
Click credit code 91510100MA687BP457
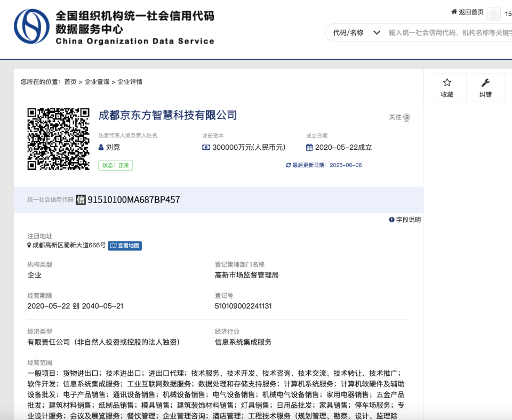[x=134, y=199]
